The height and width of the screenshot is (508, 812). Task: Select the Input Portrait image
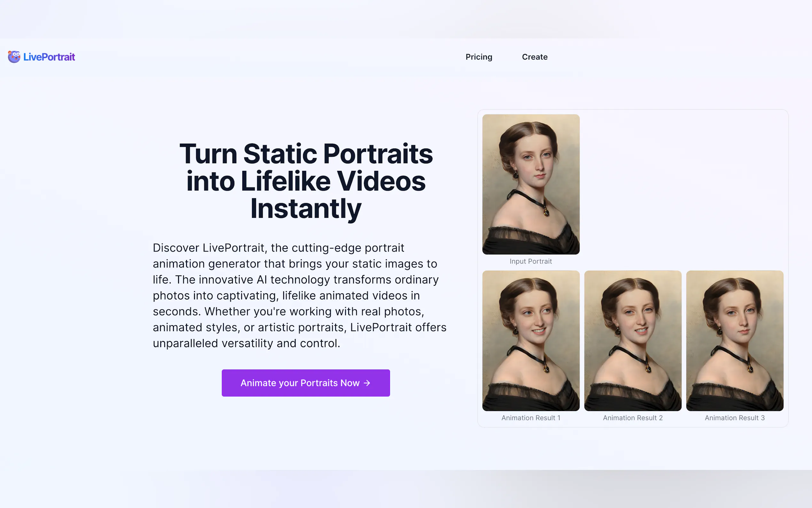coord(531,184)
